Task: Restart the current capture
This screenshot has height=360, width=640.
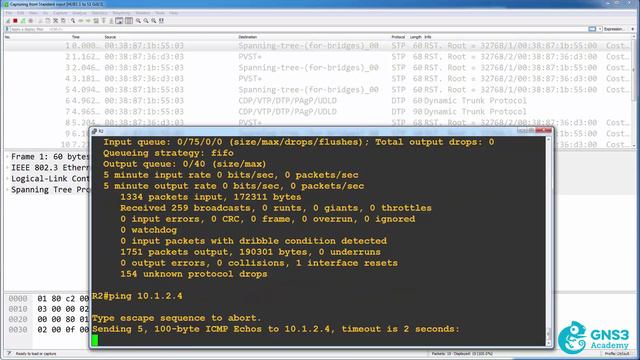Action: tap(23, 20)
